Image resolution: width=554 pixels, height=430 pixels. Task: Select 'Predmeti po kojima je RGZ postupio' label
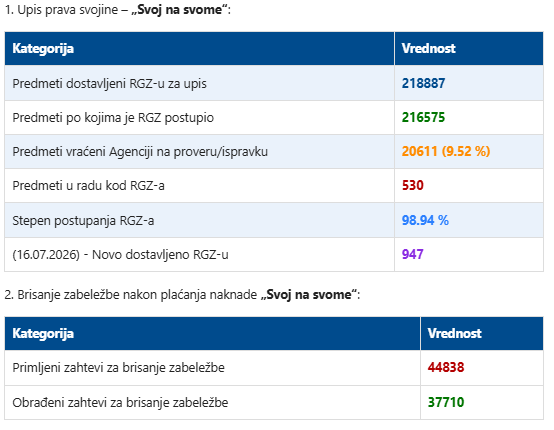coord(113,118)
